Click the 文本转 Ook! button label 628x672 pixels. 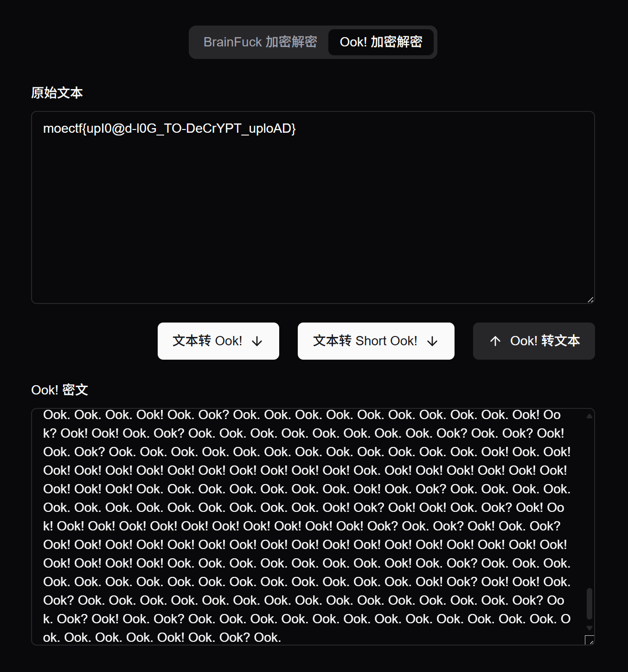pyautogui.click(x=207, y=341)
